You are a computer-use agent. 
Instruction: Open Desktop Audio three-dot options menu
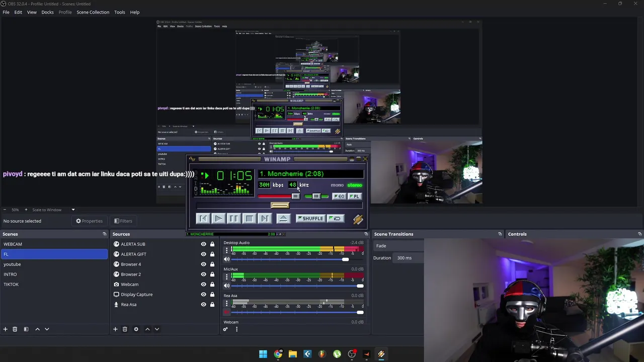click(x=226, y=250)
